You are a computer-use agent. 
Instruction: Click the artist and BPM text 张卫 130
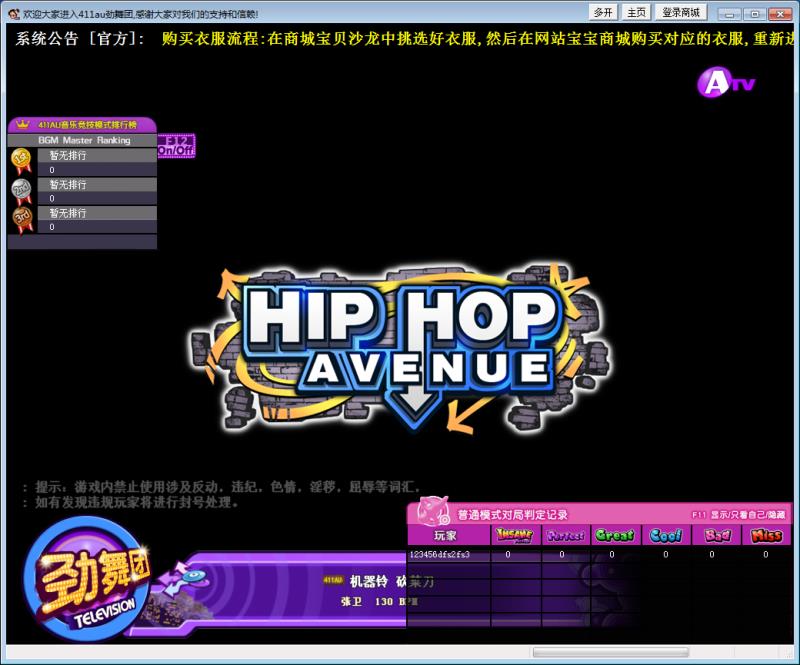(x=379, y=602)
